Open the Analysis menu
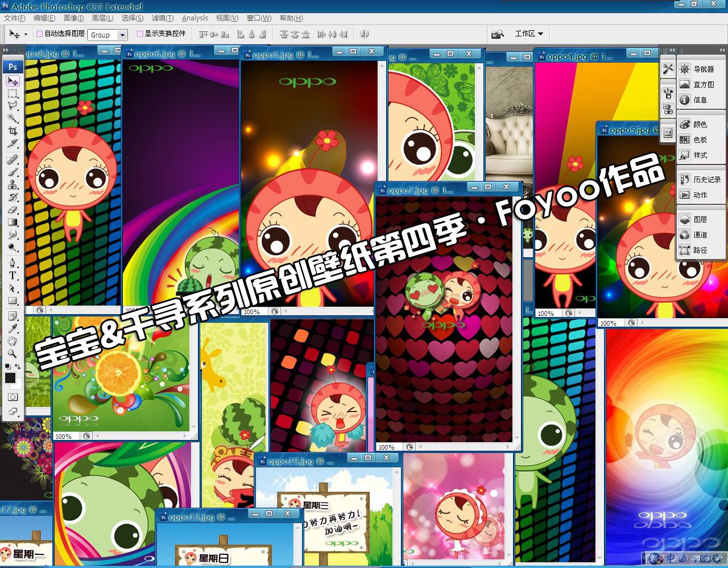728x568 pixels. coord(195,18)
